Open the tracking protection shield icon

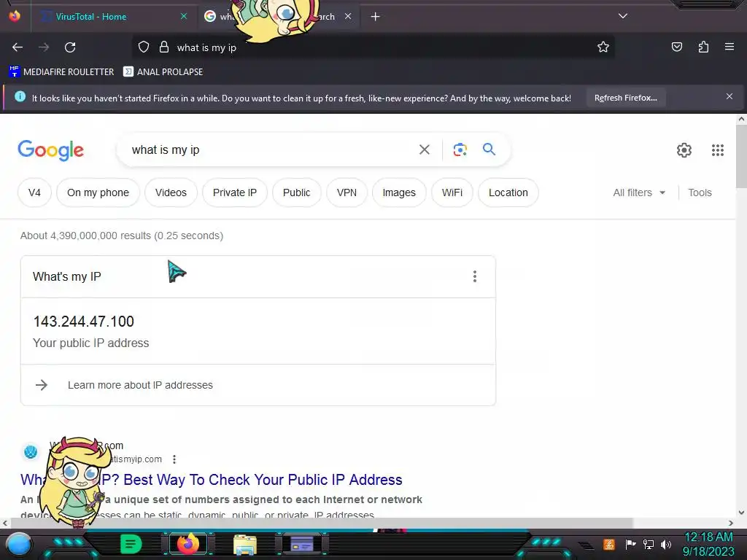click(x=144, y=47)
